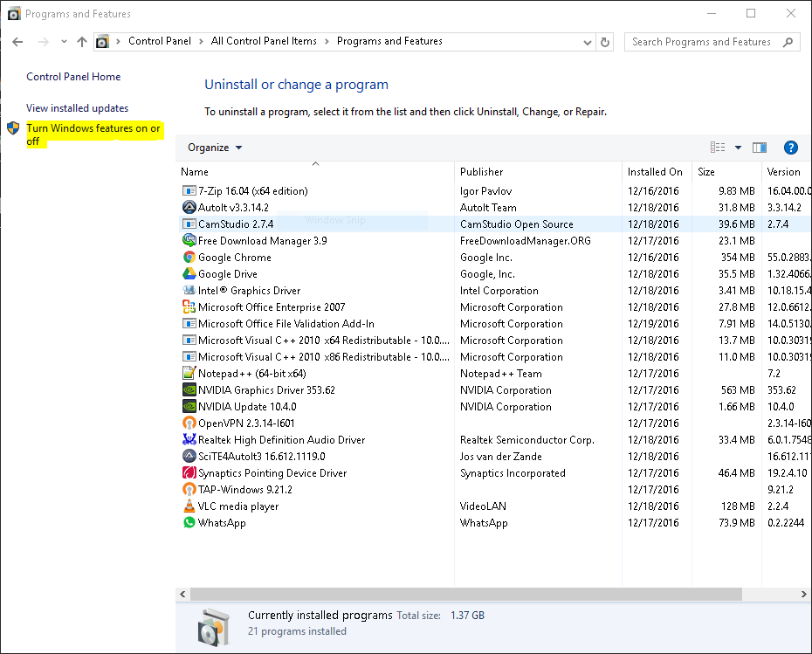
Task: Click the scroll right arrow
Action: pos(803,595)
